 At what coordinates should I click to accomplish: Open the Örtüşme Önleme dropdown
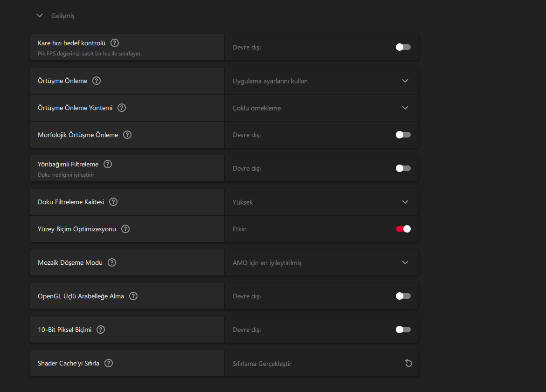405,81
